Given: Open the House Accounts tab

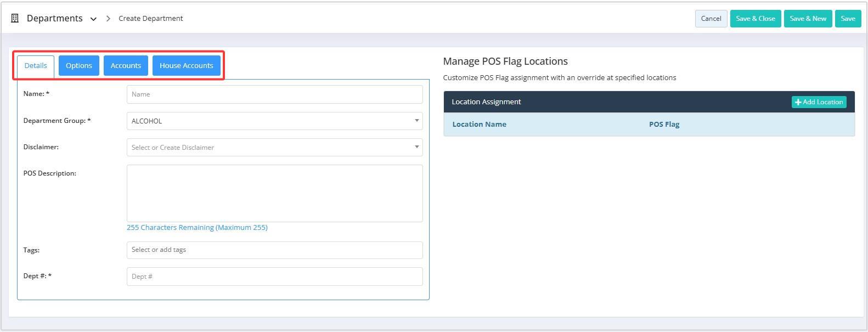Looking at the screenshot, I should (x=187, y=65).
